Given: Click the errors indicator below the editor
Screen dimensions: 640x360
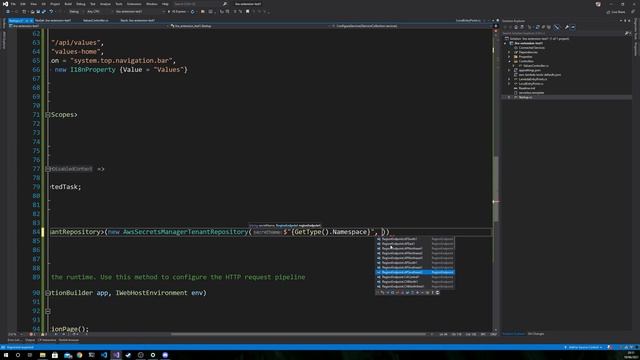Looking at the screenshot, I should tap(32, 334).
